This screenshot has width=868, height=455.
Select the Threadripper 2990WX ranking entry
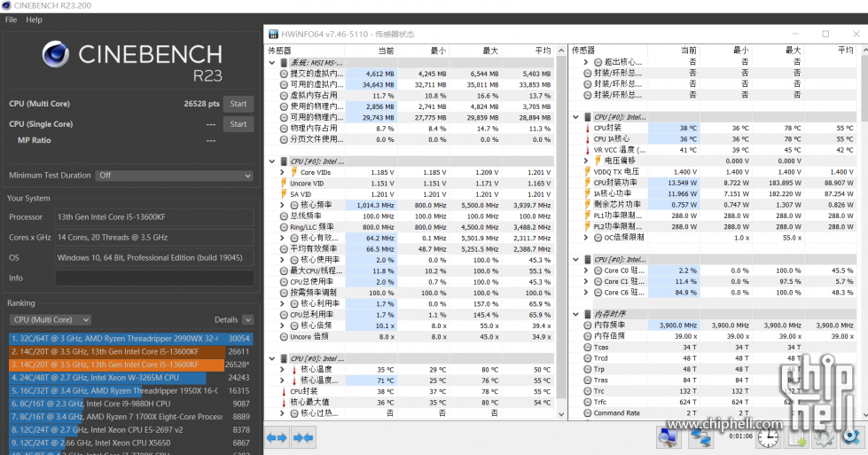point(130,338)
